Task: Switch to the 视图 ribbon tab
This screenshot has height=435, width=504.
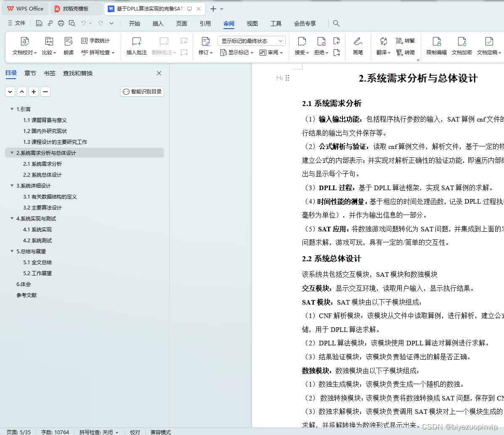Action: pyautogui.click(x=252, y=24)
